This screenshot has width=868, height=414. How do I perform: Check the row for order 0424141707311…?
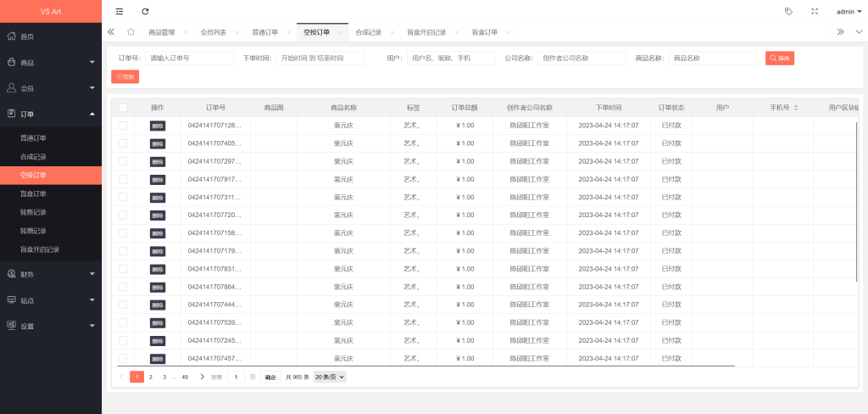[123, 197]
